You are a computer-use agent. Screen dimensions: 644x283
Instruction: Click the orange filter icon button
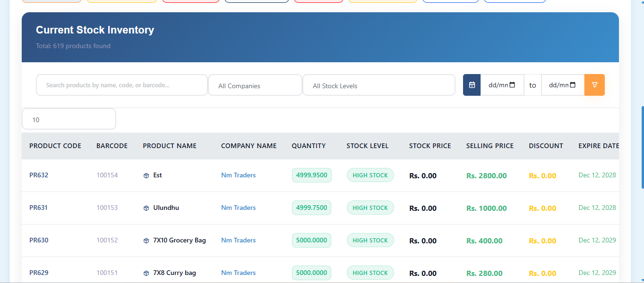594,85
